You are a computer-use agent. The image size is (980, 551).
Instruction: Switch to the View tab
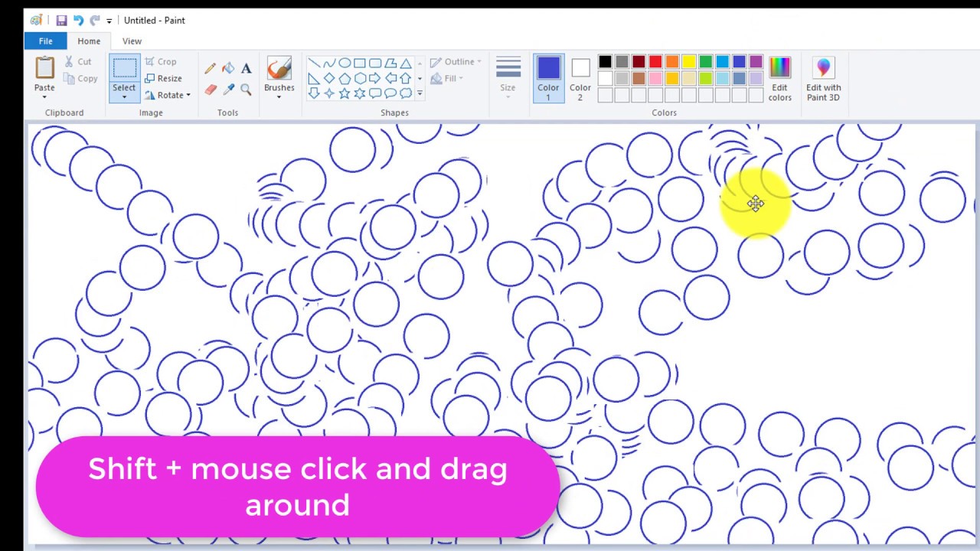pyautogui.click(x=132, y=41)
